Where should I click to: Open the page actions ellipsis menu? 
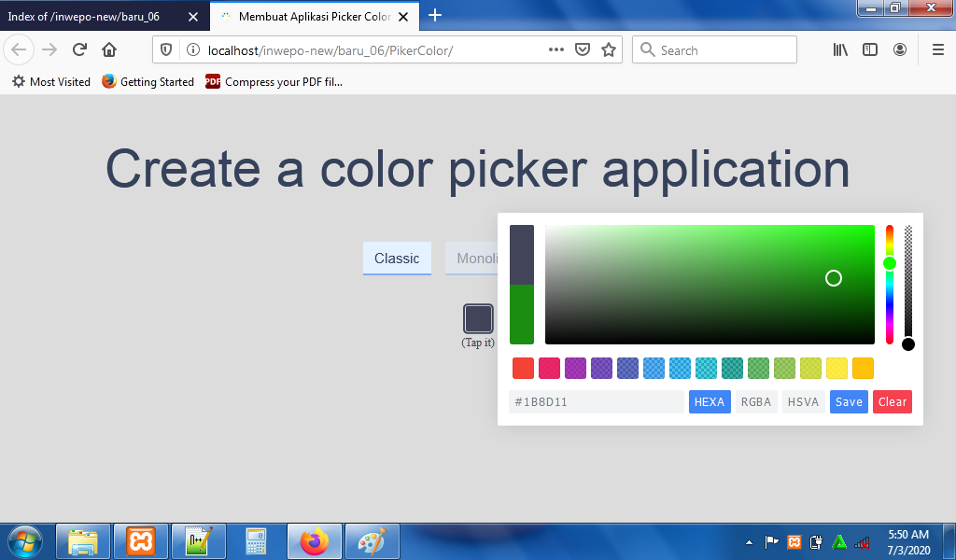pyautogui.click(x=555, y=49)
